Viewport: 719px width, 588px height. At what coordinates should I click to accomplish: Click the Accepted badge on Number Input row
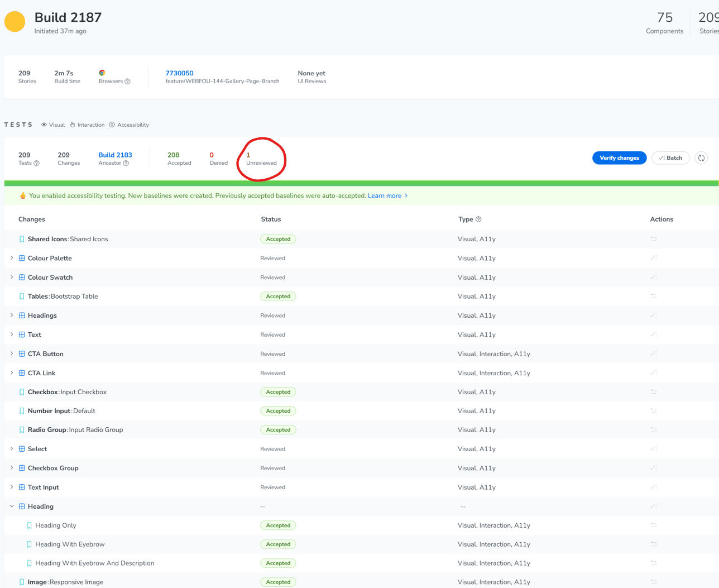pos(278,410)
